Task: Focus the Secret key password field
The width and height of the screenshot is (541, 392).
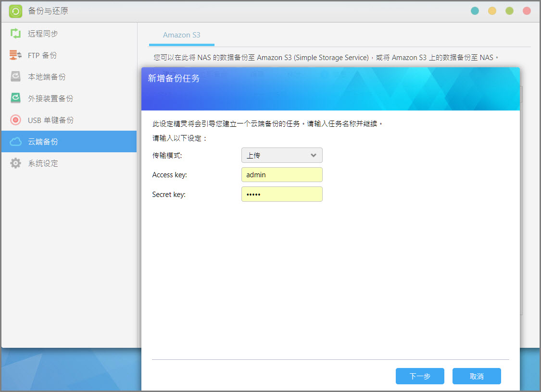Action: click(282, 194)
